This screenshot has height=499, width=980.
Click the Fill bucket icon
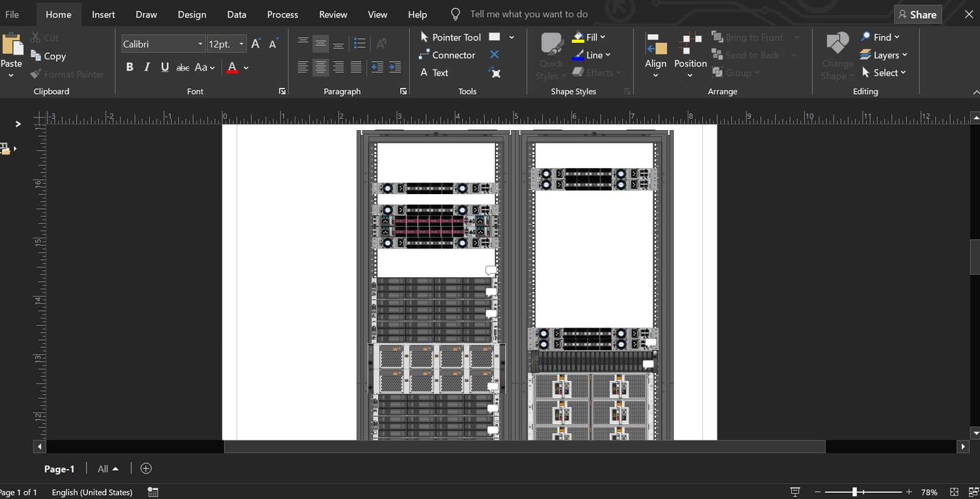coord(578,37)
